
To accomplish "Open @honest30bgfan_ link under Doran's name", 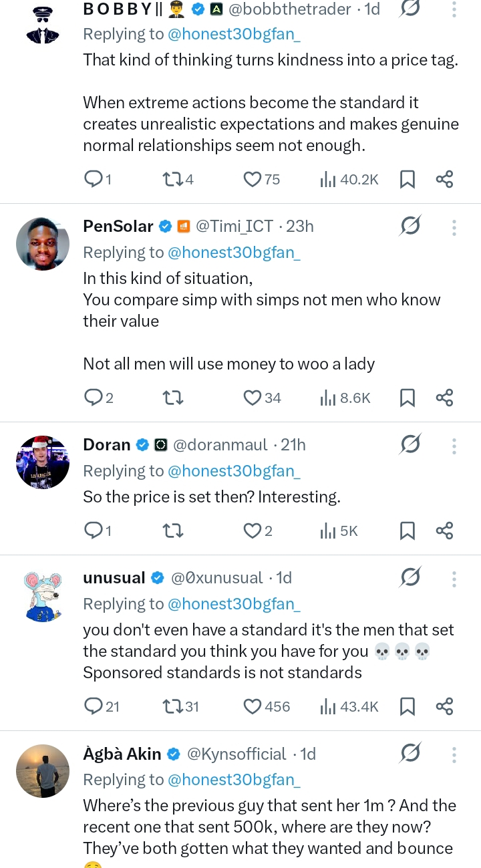I will click(234, 471).
